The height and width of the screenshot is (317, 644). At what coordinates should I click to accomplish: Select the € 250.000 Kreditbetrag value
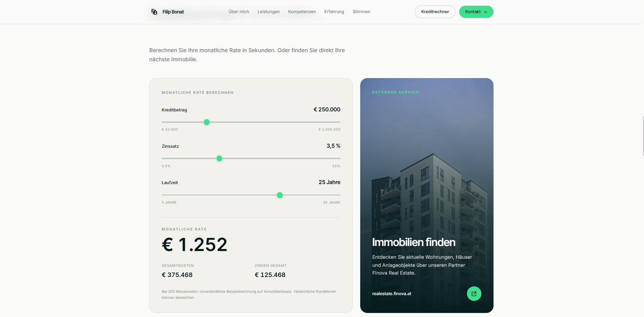click(327, 110)
